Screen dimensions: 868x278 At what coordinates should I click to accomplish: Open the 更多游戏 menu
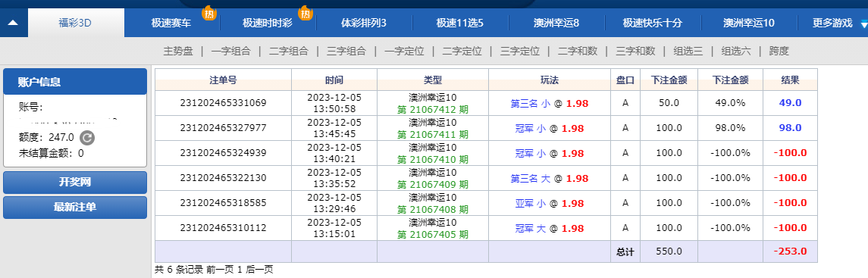coord(832,23)
